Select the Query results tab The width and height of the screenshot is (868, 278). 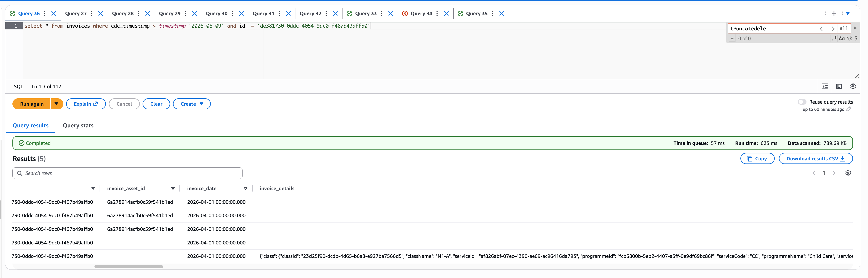click(30, 126)
